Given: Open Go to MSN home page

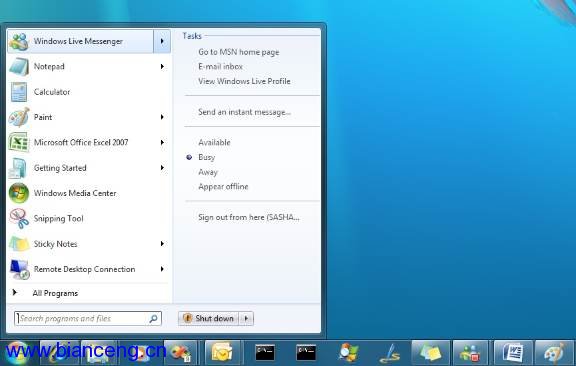Looking at the screenshot, I should [x=238, y=52].
